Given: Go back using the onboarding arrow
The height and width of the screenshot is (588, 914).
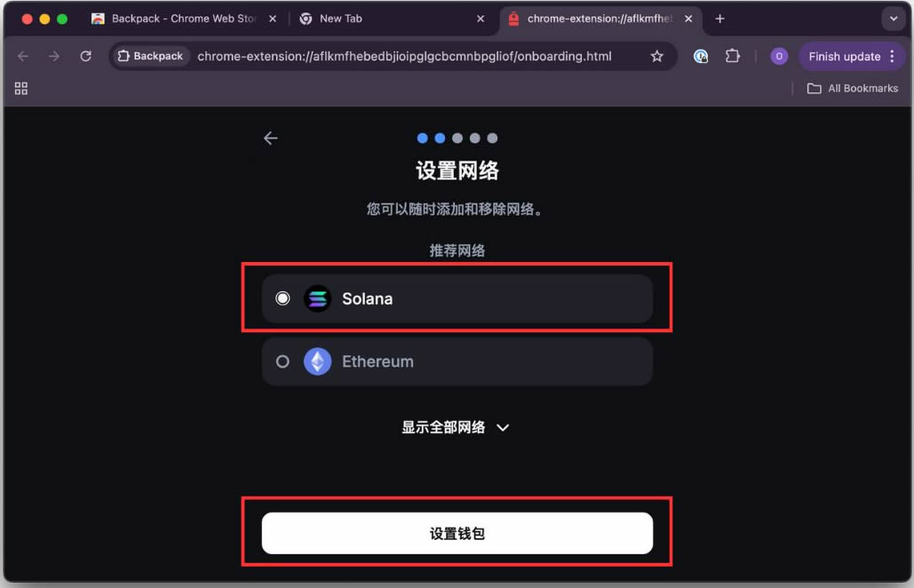Looking at the screenshot, I should pyautogui.click(x=270, y=138).
